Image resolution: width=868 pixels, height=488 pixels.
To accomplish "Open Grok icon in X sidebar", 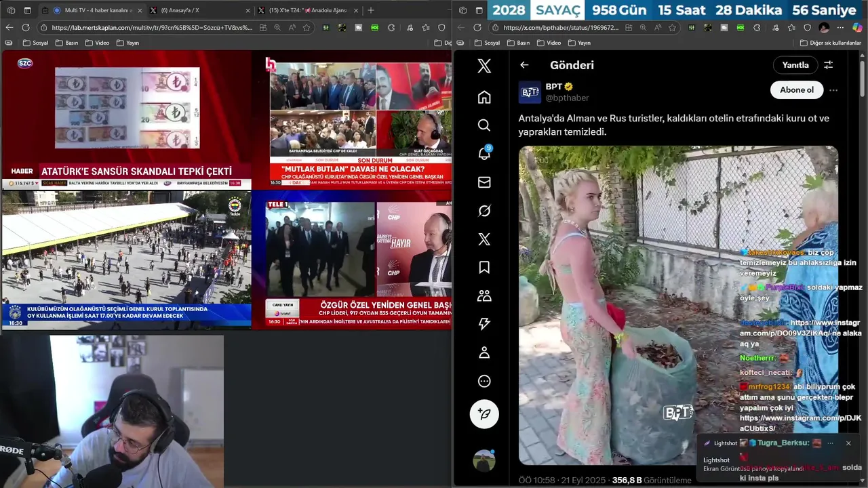I will click(484, 211).
